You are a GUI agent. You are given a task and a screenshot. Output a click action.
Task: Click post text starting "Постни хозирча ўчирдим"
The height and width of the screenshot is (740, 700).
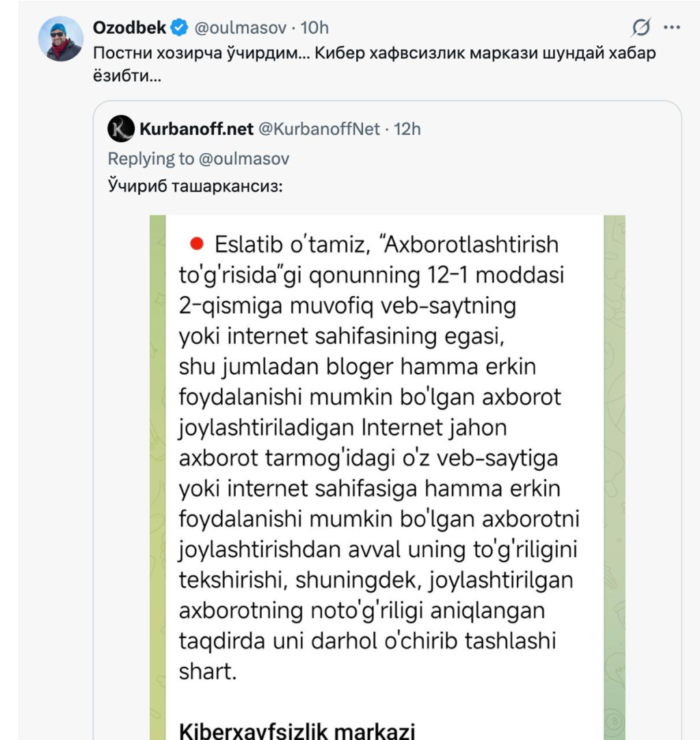click(373, 53)
